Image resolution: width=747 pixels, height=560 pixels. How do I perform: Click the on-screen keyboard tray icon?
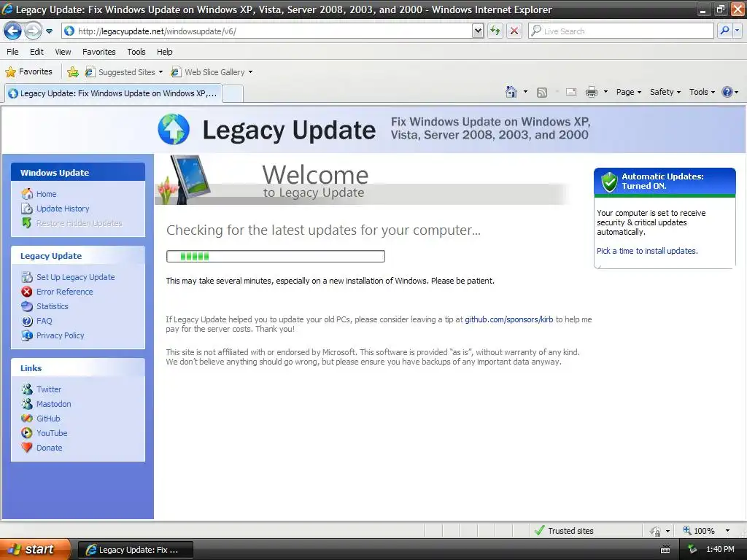(x=665, y=550)
